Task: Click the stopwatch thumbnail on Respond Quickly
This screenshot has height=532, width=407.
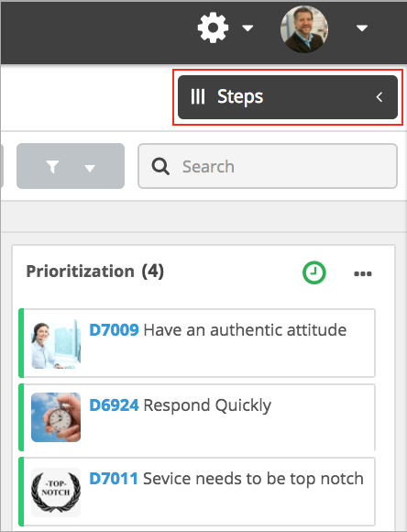Action: [x=56, y=417]
